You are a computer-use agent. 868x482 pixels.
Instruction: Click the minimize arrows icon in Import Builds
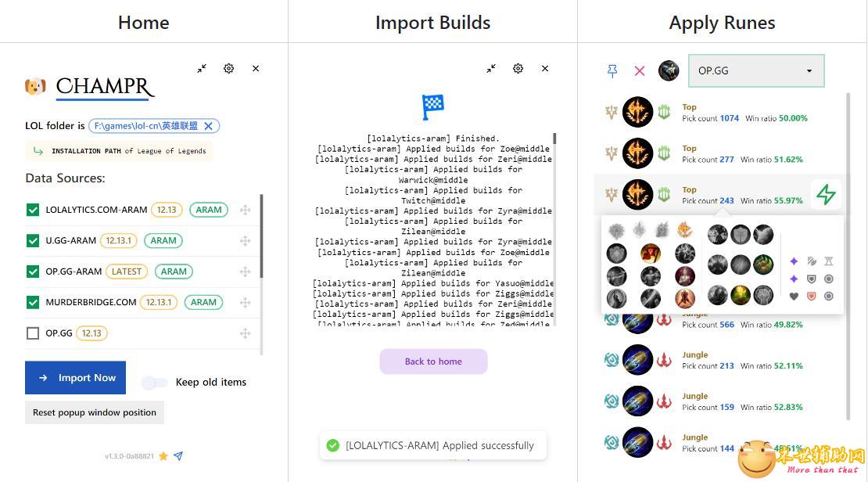(x=491, y=69)
